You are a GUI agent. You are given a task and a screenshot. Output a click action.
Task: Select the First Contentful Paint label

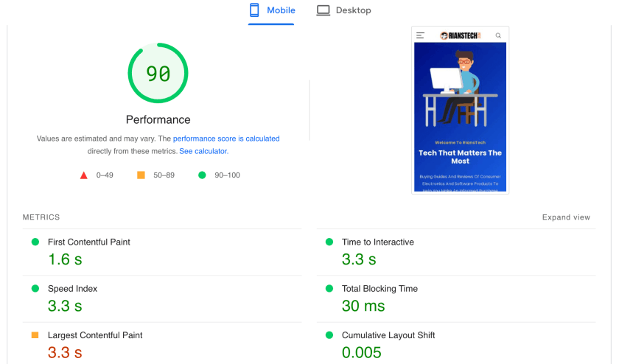tap(89, 242)
